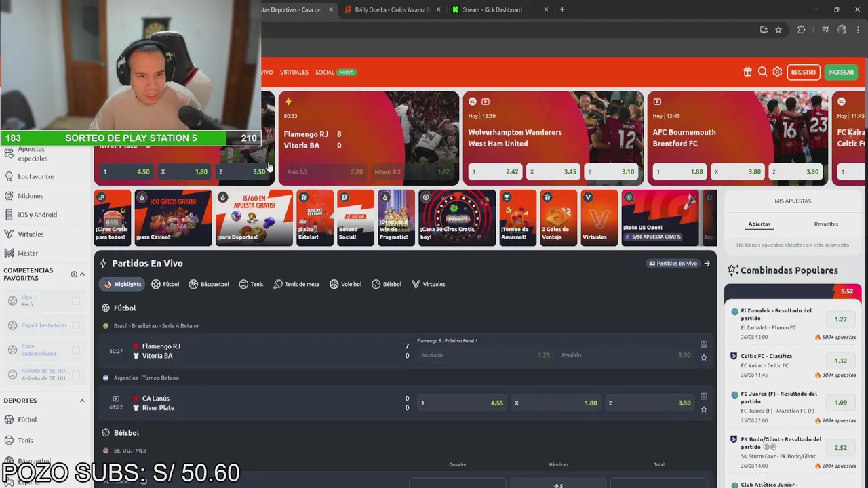
Task: Open Virtuales in top navigation
Action: point(294,73)
